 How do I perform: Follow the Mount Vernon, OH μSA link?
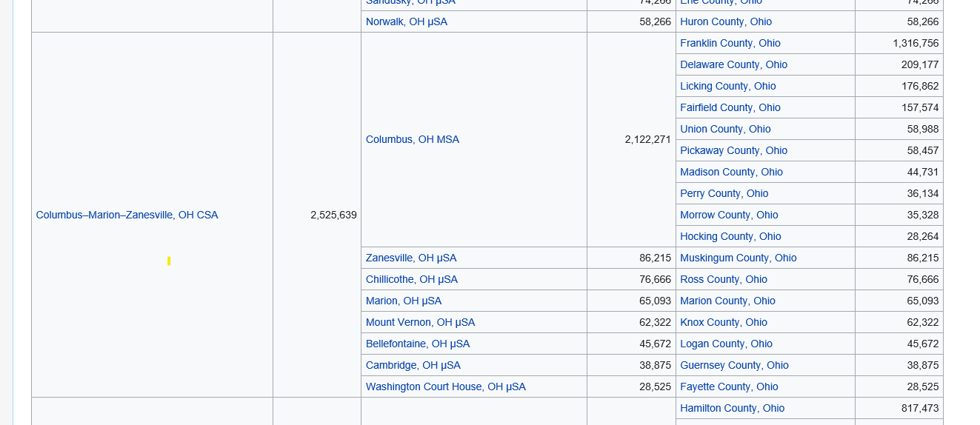tap(421, 322)
